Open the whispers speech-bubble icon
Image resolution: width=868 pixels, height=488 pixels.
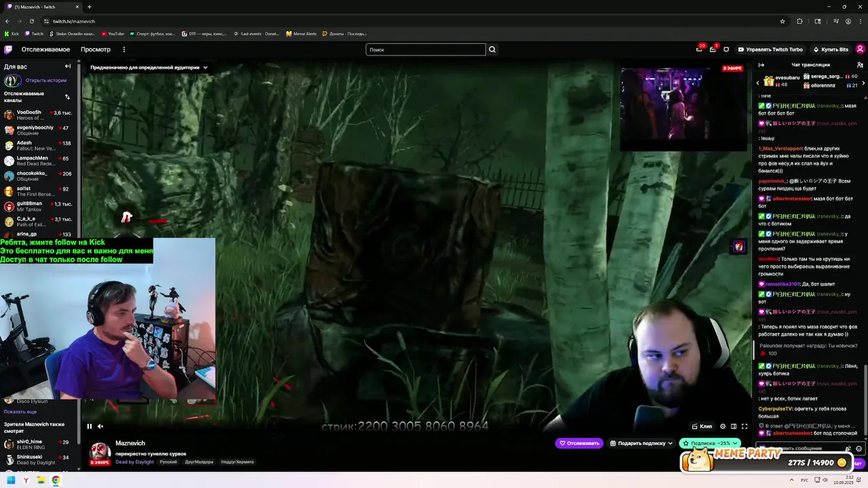(726, 49)
